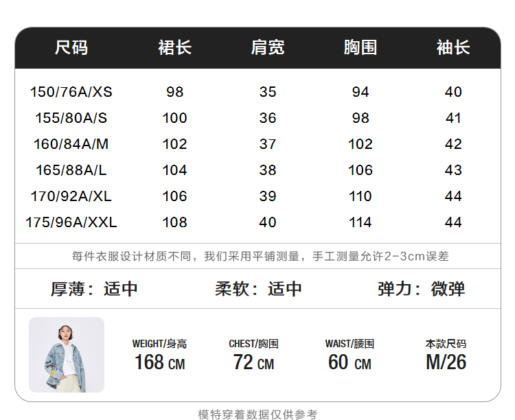Click the WAIST/腰围 label
This screenshot has height=420, width=515.
tap(350, 344)
